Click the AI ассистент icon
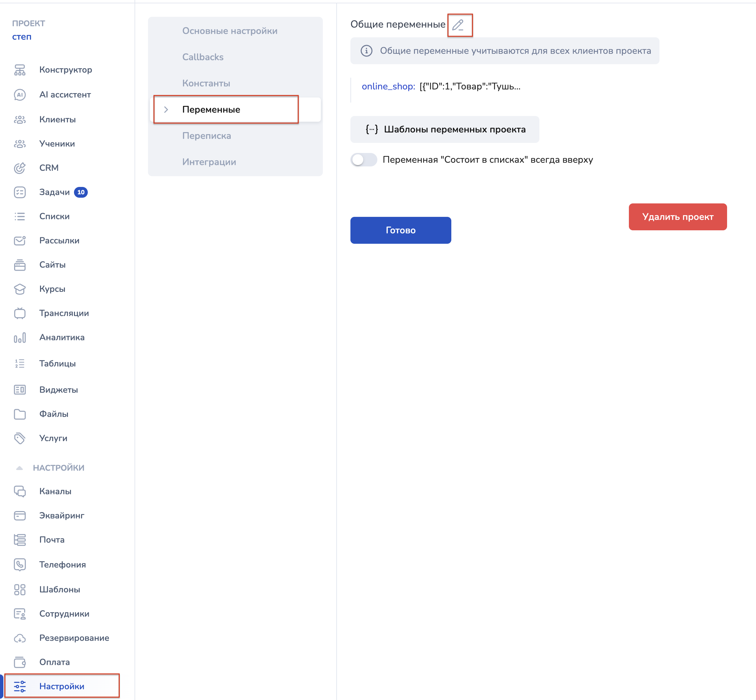This screenshot has width=756, height=700. 20,95
